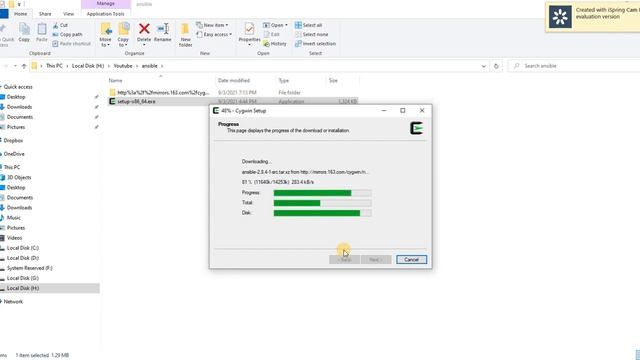Open 3D Objects folder
The width and height of the screenshot is (640, 360).
[19, 178]
